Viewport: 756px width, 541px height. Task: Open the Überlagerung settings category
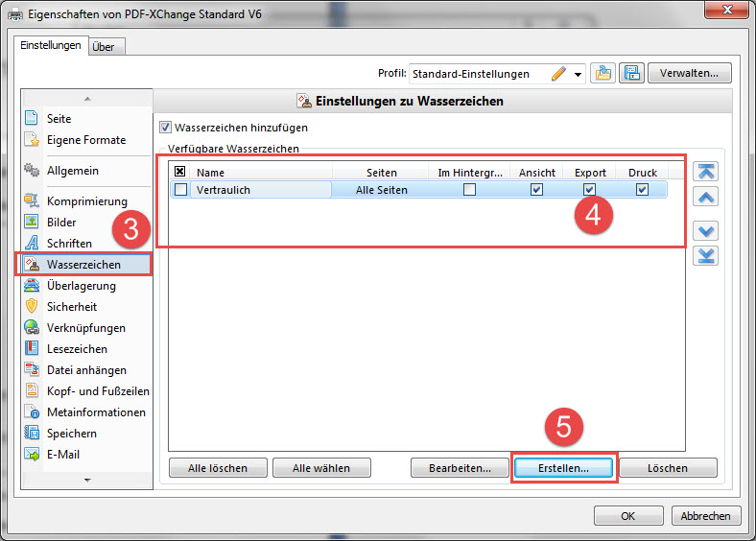(87, 286)
